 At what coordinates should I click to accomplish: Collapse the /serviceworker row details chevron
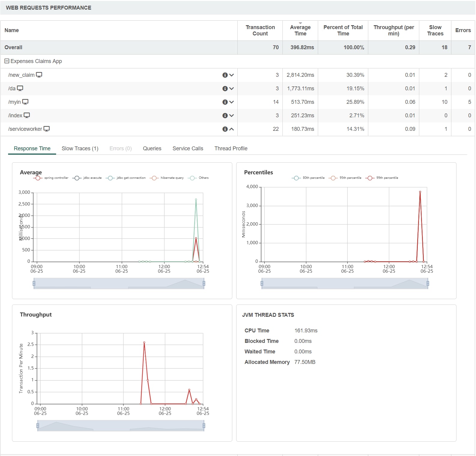pyautogui.click(x=231, y=129)
